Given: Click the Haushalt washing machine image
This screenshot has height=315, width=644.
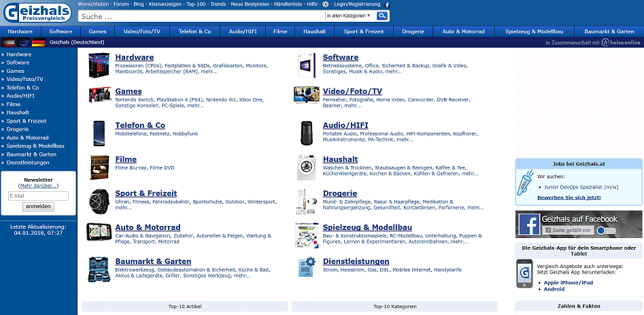Looking at the screenshot, I should (307, 167).
